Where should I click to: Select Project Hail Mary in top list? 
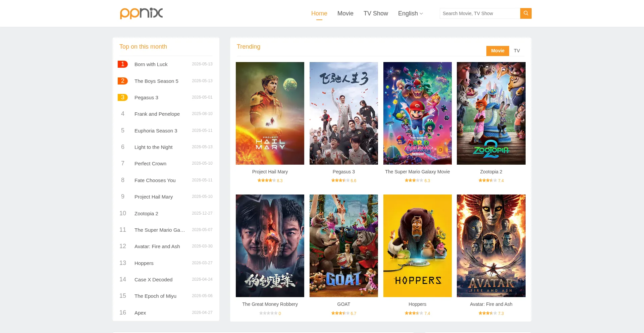click(x=154, y=197)
